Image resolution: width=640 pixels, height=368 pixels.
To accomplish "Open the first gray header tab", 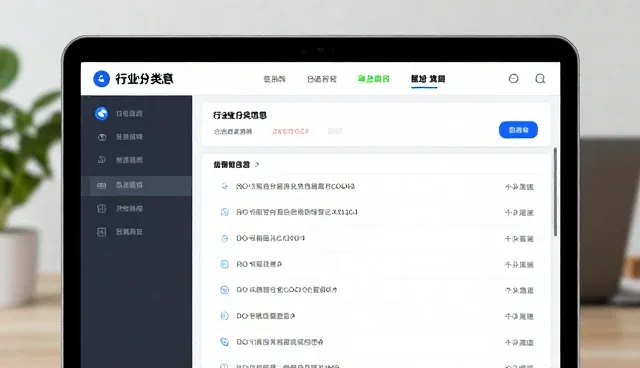I will pos(274,79).
